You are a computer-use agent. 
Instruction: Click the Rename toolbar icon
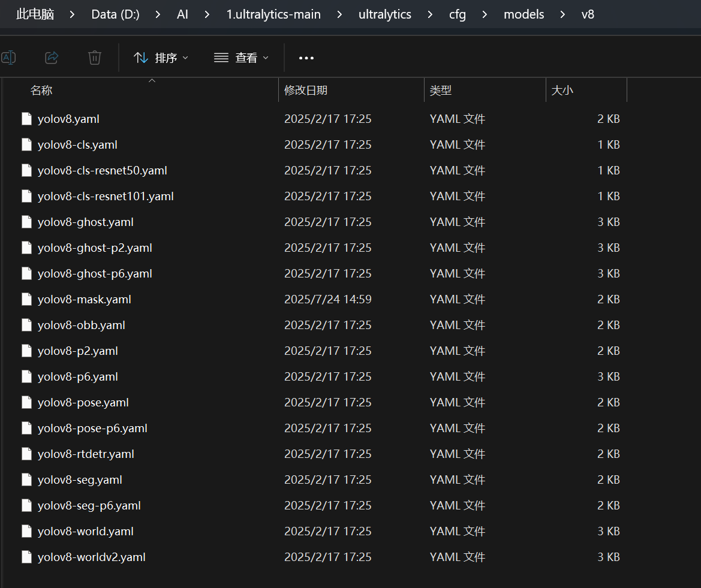8,58
